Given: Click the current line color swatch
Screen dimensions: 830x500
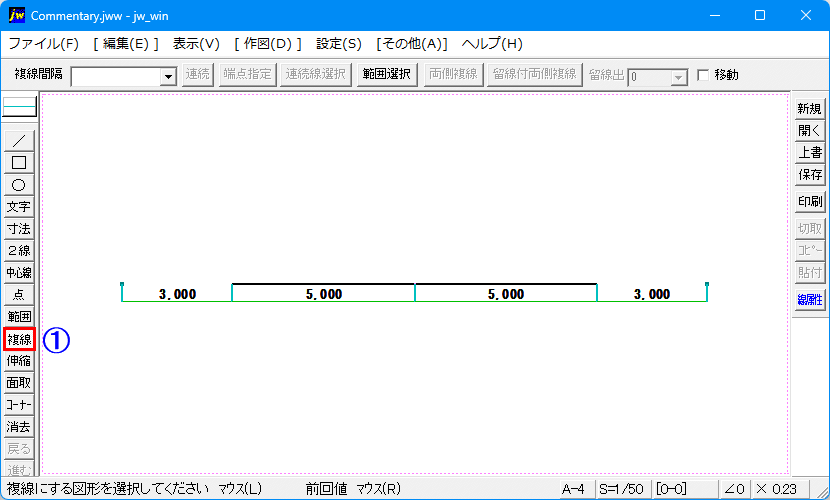Looking at the screenshot, I should [20, 106].
